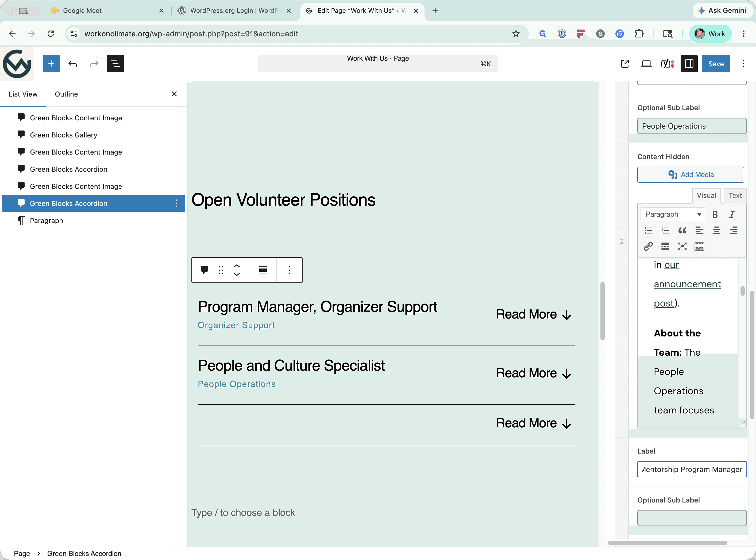Viewport: 756px width, 560px height.
Task: Expand People and Culture Specialist Read More
Action: pyautogui.click(x=534, y=373)
